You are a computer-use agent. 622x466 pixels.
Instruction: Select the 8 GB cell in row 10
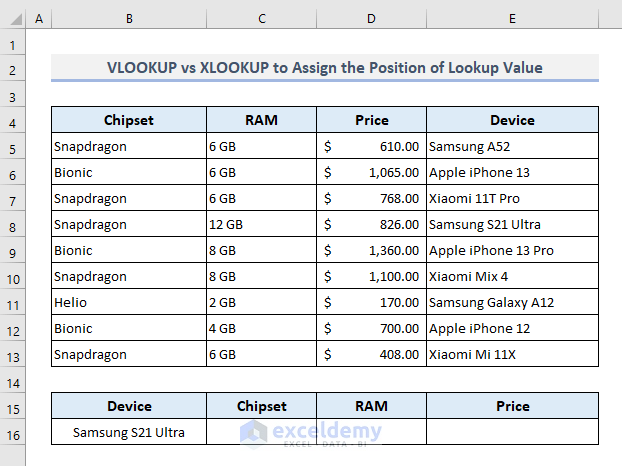click(261, 276)
